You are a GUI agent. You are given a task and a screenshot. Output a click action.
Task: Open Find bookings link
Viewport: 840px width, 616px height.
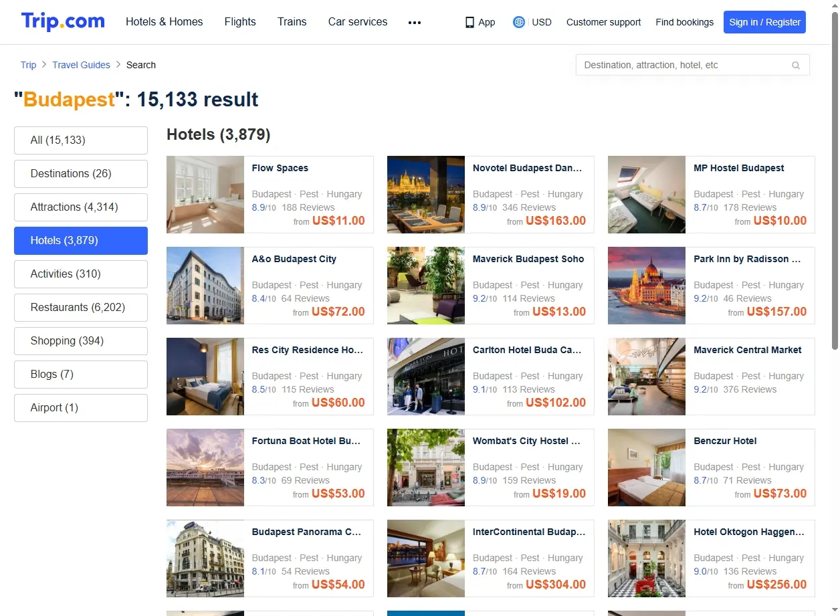coord(685,22)
